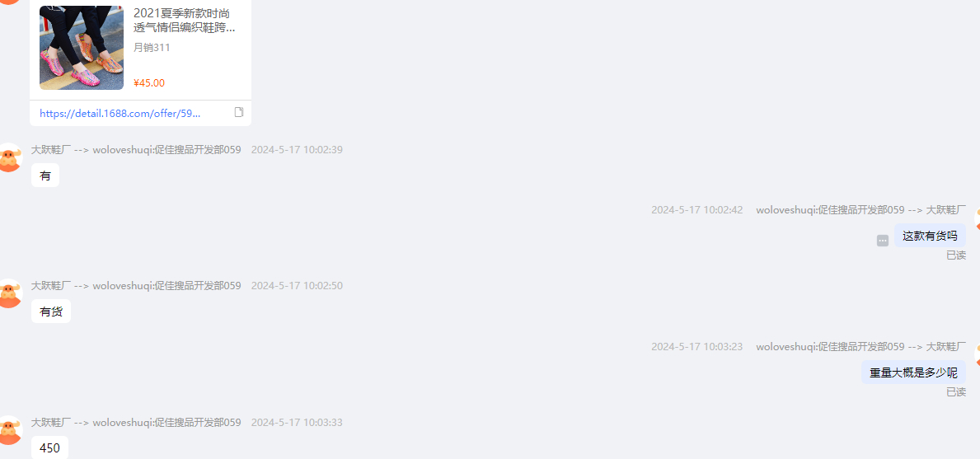Click seller avatar next to the 10:02:39 message
Viewport: 980px width, 459px height.
click(9, 157)
